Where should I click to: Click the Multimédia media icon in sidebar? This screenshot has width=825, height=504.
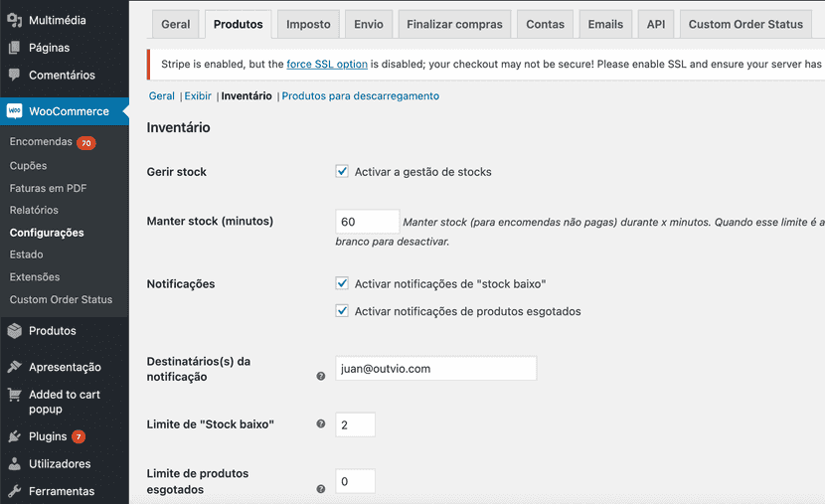[x=14, y=20]
